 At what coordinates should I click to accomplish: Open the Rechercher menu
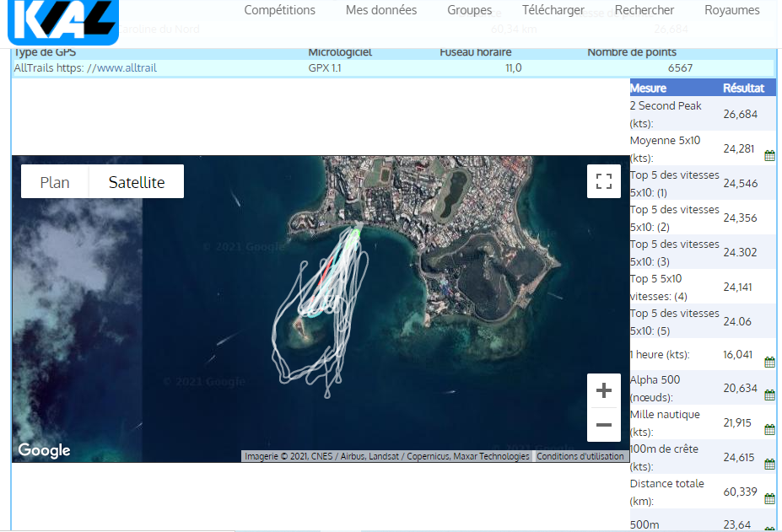(644, 10)
